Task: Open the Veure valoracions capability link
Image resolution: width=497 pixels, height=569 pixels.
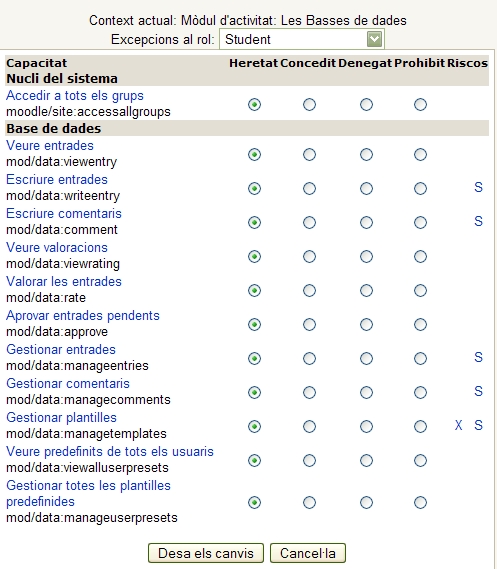Action: [57, 247]
